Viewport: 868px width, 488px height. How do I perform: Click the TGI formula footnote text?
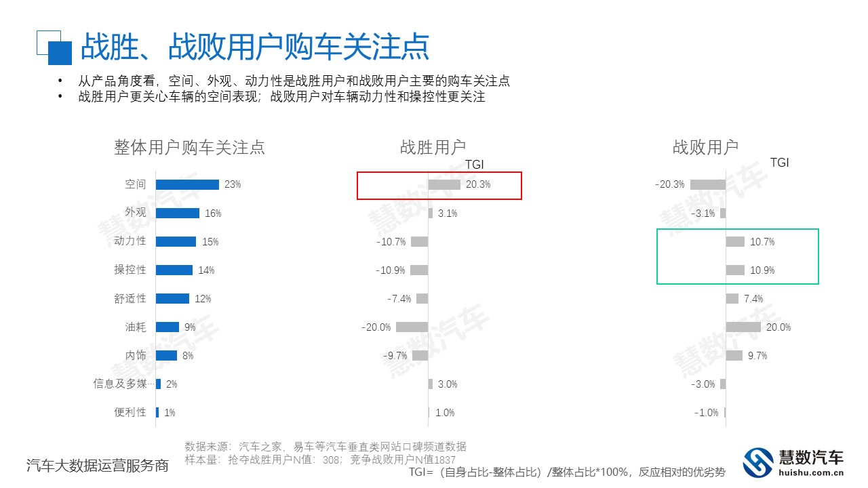(x=567, y=472)
